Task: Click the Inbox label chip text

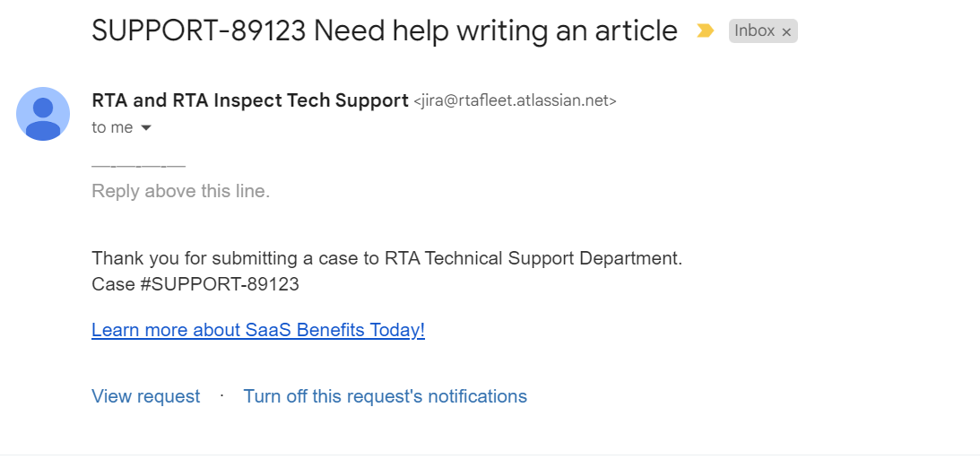Action: click(754, 31)
